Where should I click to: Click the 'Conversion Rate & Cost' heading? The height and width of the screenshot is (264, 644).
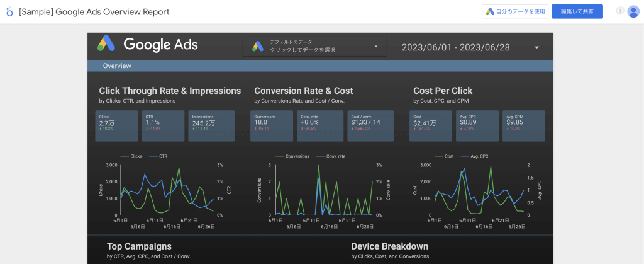304,91
